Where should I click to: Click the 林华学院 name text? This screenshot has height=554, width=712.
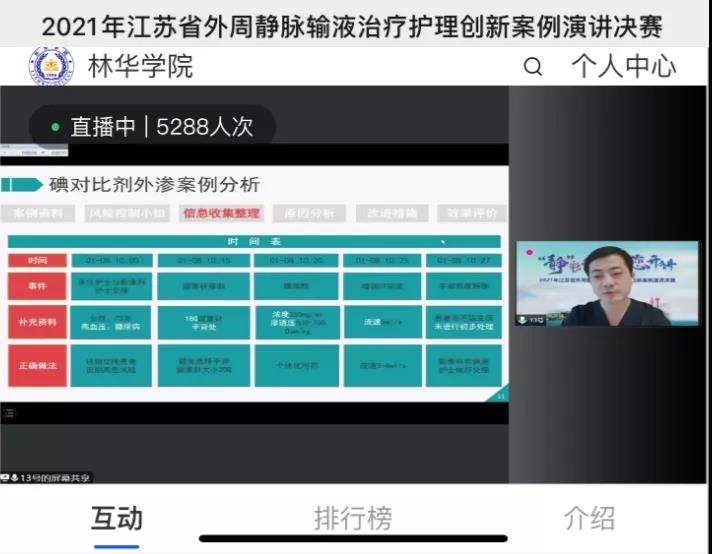coord(141,67)
